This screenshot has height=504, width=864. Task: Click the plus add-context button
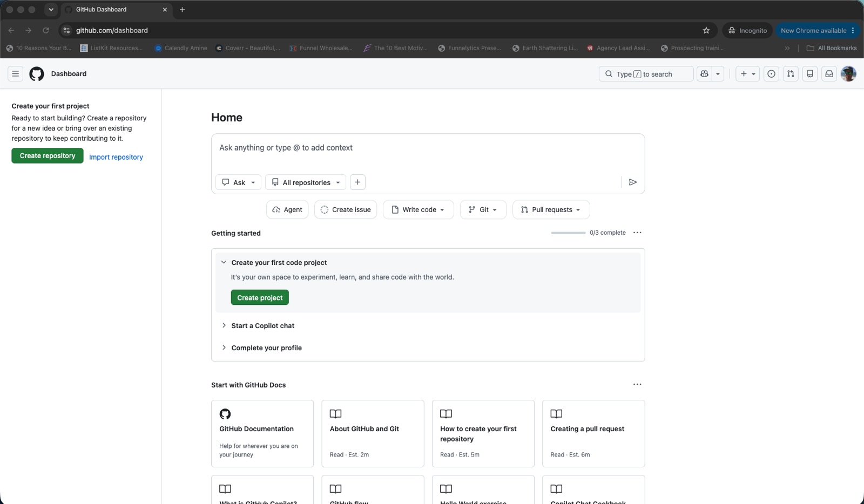[x=357, y=182]
